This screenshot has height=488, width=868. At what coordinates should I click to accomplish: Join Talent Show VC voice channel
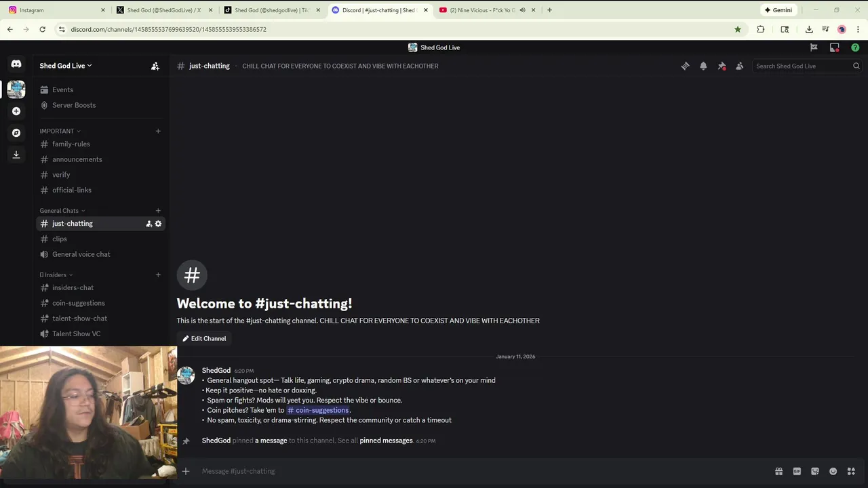[x=100, y=333]
